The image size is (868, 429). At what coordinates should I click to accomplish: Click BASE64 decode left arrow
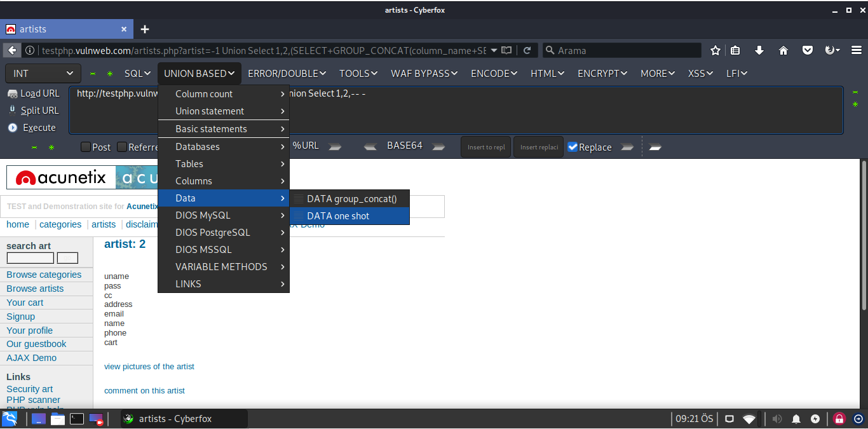point(370,147)
